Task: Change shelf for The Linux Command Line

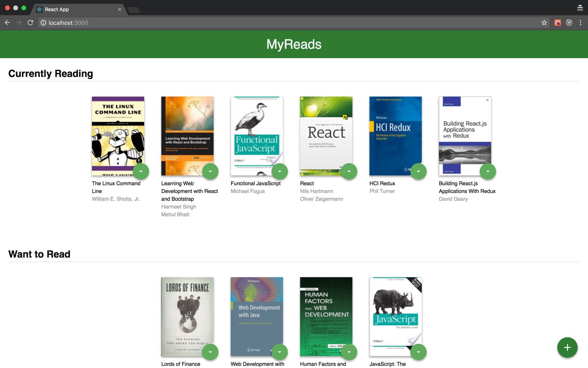Action: (141, 171)
